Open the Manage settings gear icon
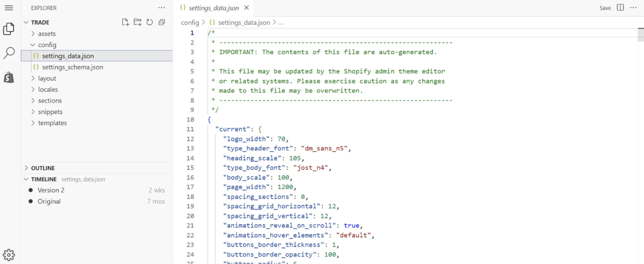The image size is (644, 264). [x=9, y=255]
